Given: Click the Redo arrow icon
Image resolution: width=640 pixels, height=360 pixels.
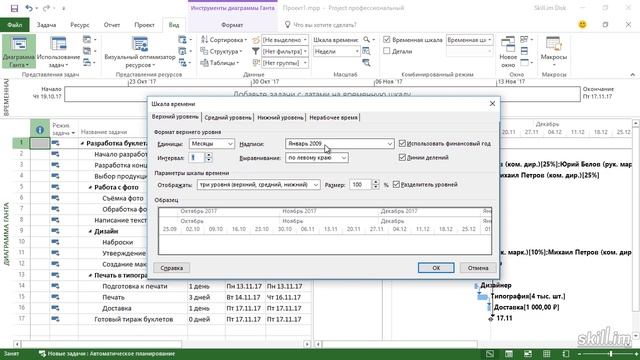Looking at the screenshot, I should [46, 8].
